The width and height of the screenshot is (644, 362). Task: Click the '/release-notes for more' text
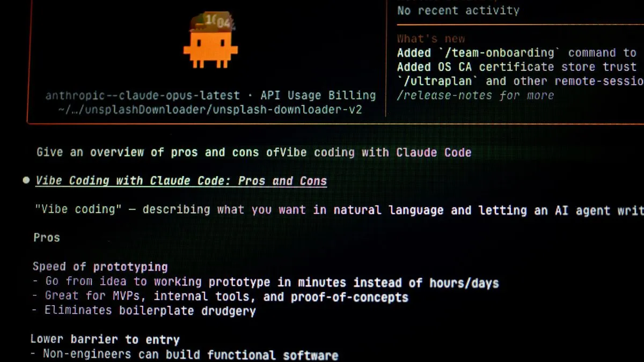click(475, 95)
